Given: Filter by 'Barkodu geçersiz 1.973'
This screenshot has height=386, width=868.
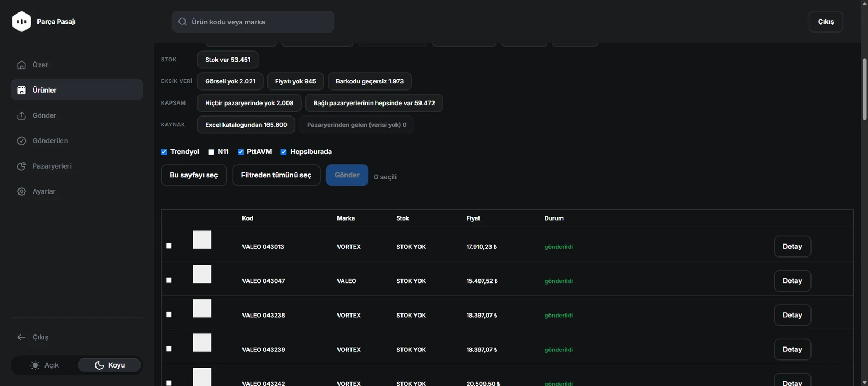Looking at the screenshot, I should 369,81.
